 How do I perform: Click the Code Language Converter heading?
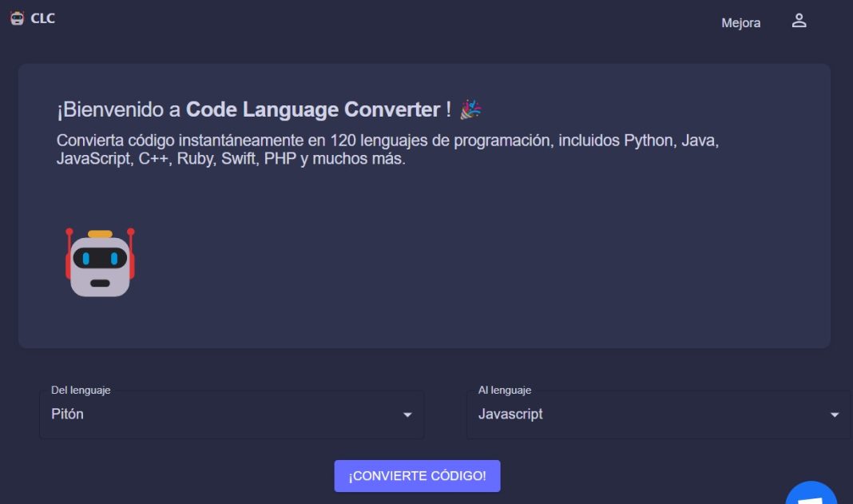pos(313,109)
